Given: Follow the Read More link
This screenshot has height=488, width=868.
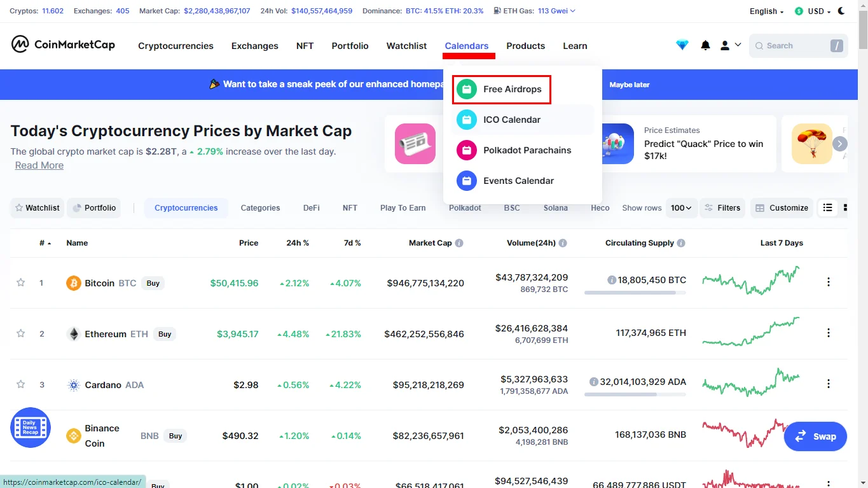Looking at the screenshot, I should [39, 165].
